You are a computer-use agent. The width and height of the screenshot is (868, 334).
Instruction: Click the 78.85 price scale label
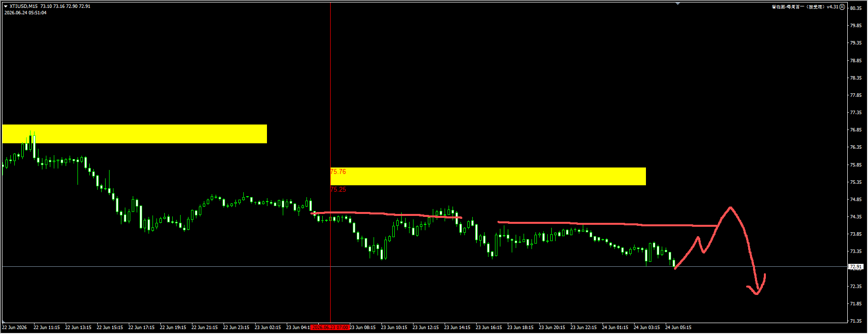click(856, 61)
